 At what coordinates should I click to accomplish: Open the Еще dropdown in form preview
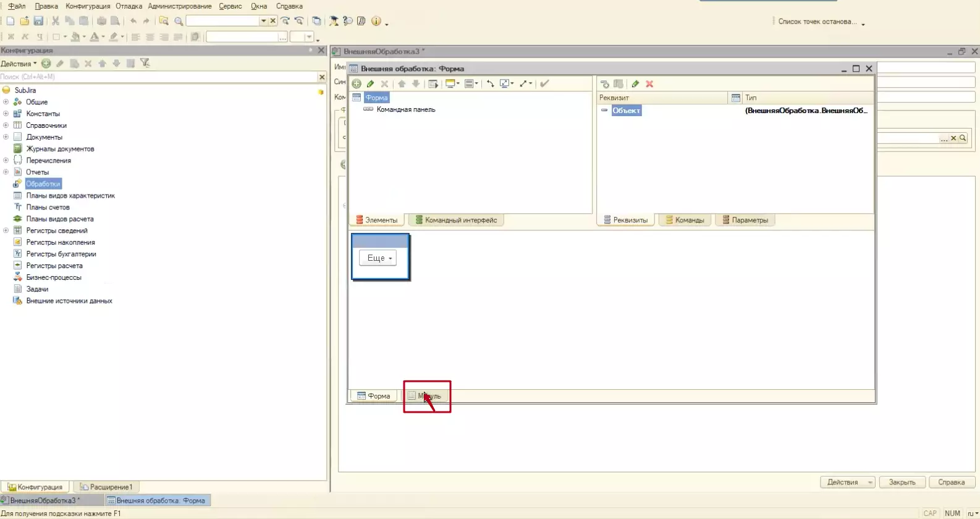378,258
